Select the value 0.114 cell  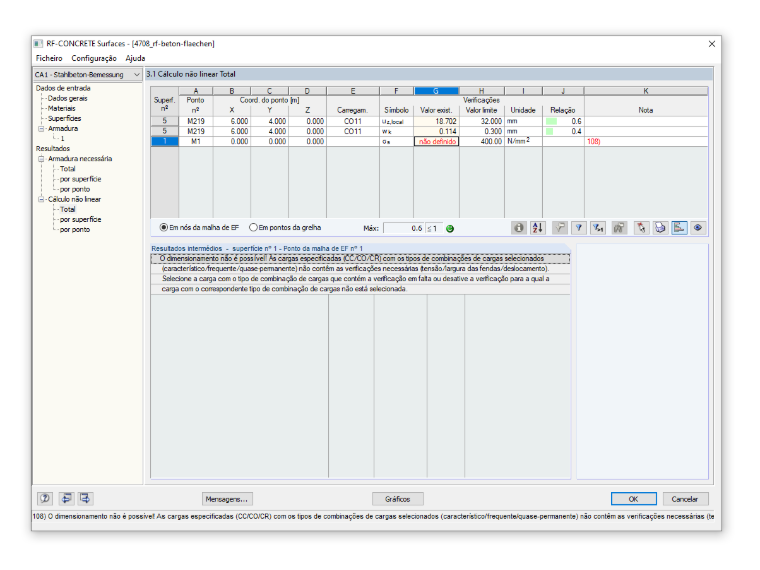pyautogui.click(x=436, y=131)
